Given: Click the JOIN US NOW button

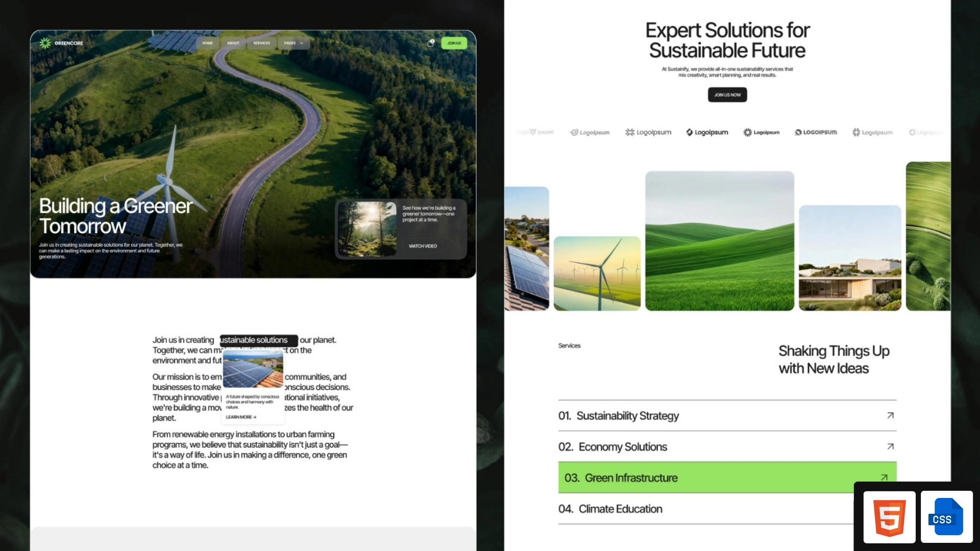Looking at the screenshot, I should point(727,95).
